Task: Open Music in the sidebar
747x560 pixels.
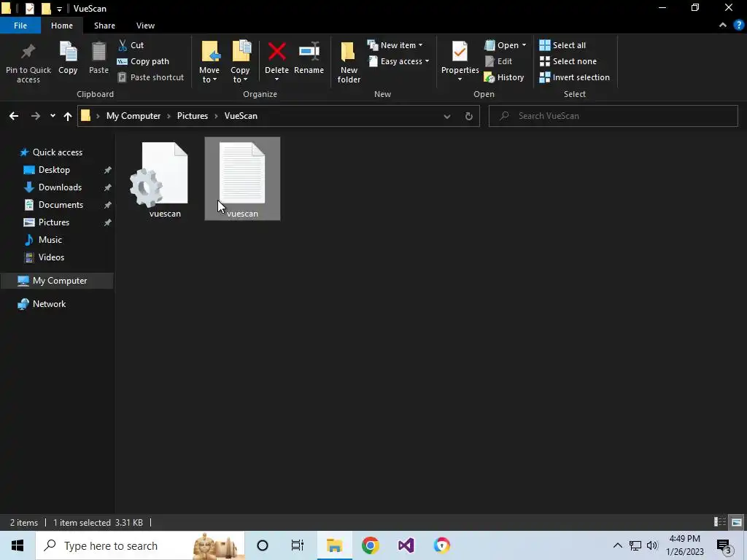Action: [50, 240]
